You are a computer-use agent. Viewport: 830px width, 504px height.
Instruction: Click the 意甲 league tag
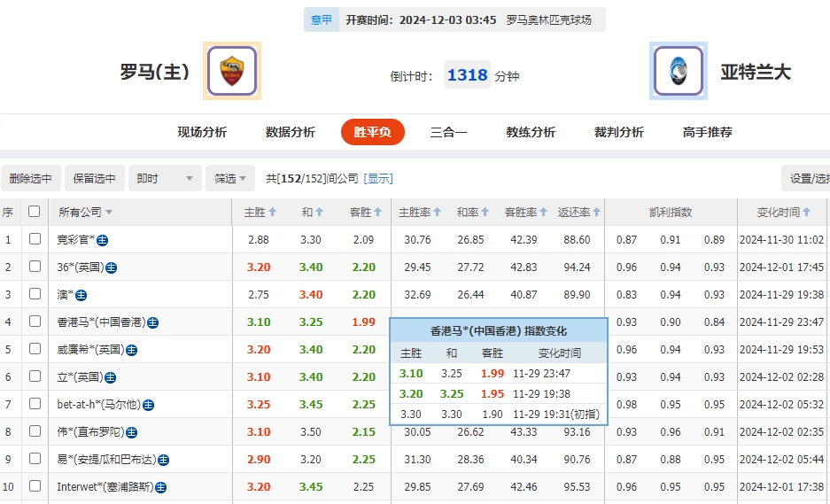[x=322, y=19]
